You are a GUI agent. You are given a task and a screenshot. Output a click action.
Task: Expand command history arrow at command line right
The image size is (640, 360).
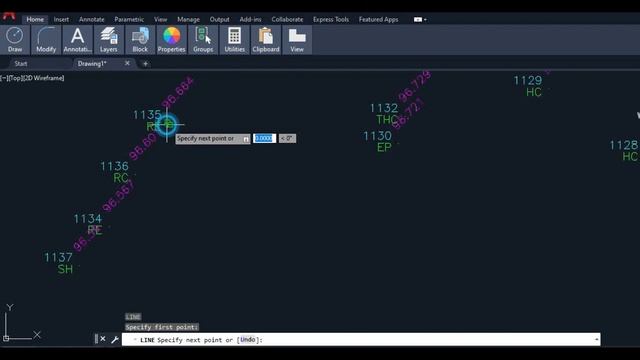[596, 340]
